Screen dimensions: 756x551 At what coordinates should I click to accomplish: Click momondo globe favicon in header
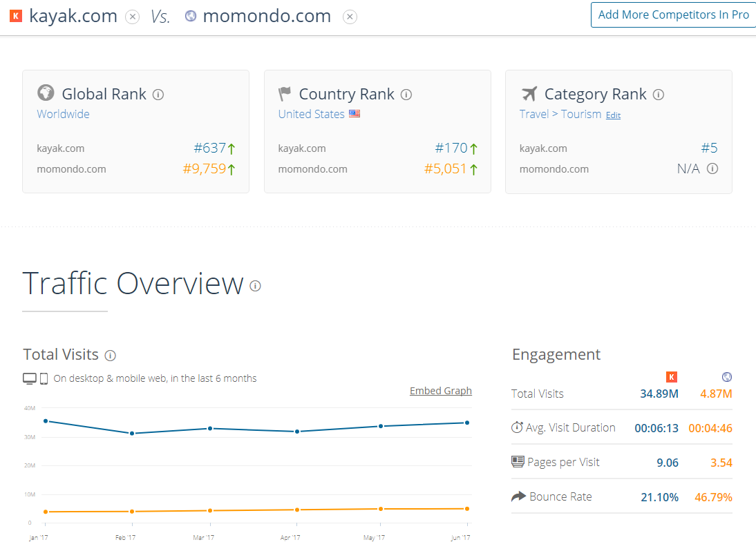[191, 16]
